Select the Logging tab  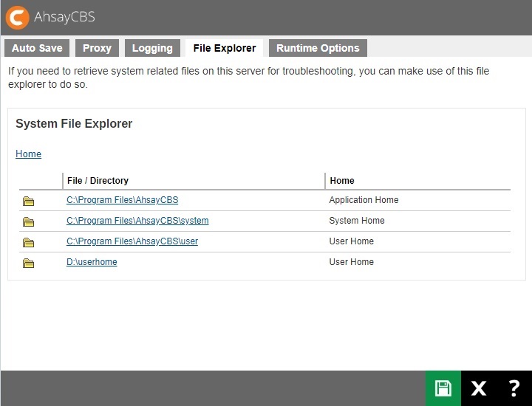tap(152, 48)
